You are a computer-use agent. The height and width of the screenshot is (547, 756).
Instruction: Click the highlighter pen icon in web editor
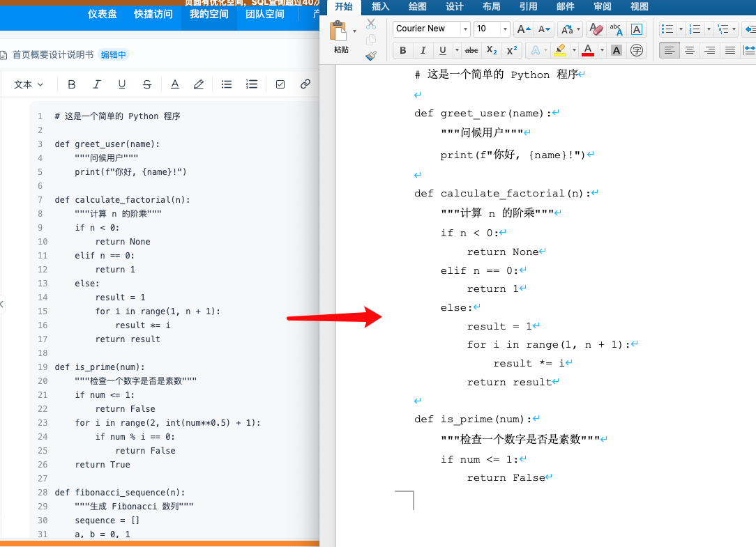pyautogui.click(x=199, y=84)
